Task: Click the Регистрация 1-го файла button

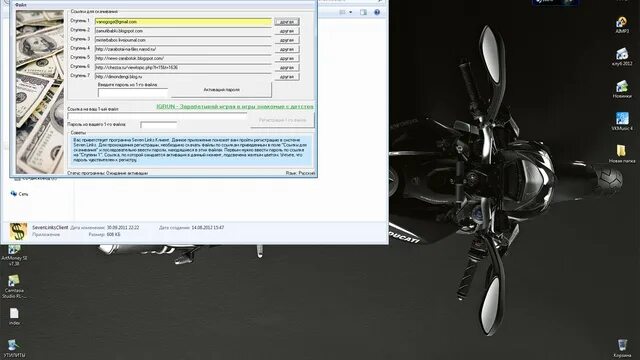Action: coord(282,120)
